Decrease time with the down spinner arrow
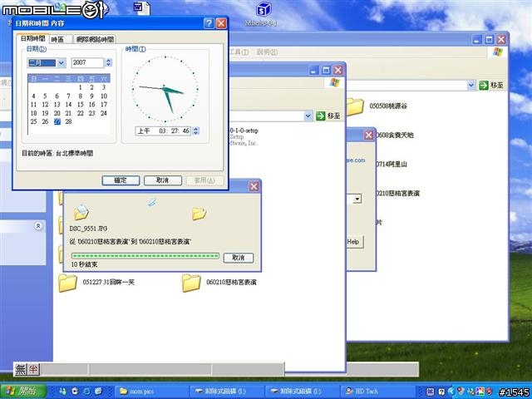The height and width of the screenshot is (399, 532). pos(195,133)
